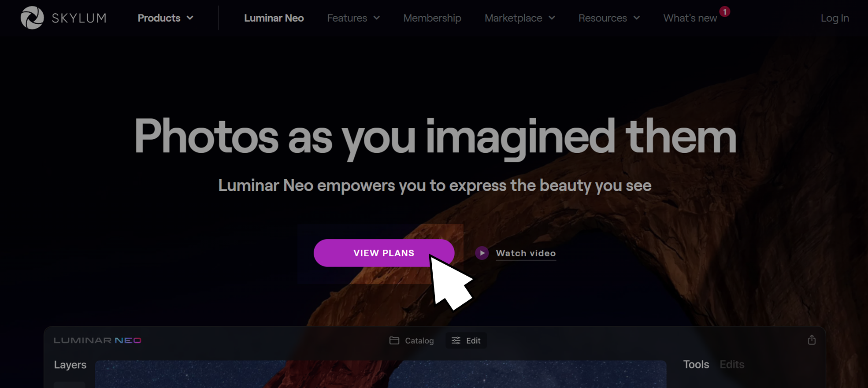The height and width of the screenshot is (388, 868).
Task: Click the Watch video link
Action: [x=526, y=253]
